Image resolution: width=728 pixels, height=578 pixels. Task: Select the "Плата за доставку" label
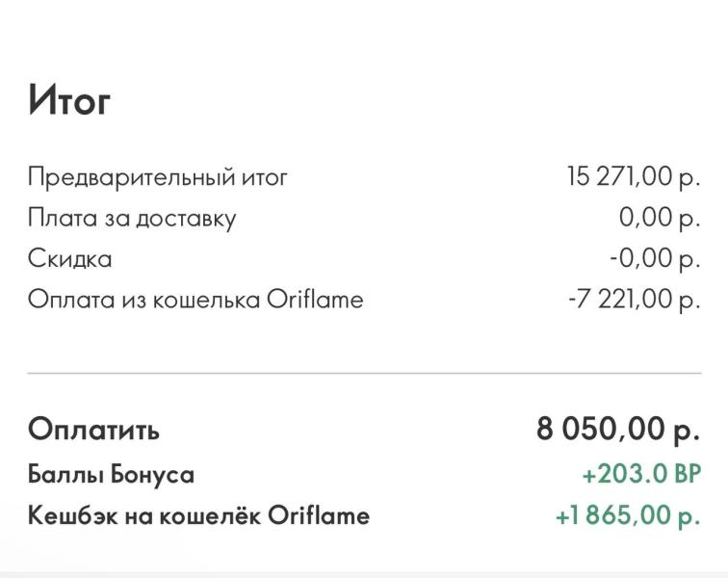point(132,218)
